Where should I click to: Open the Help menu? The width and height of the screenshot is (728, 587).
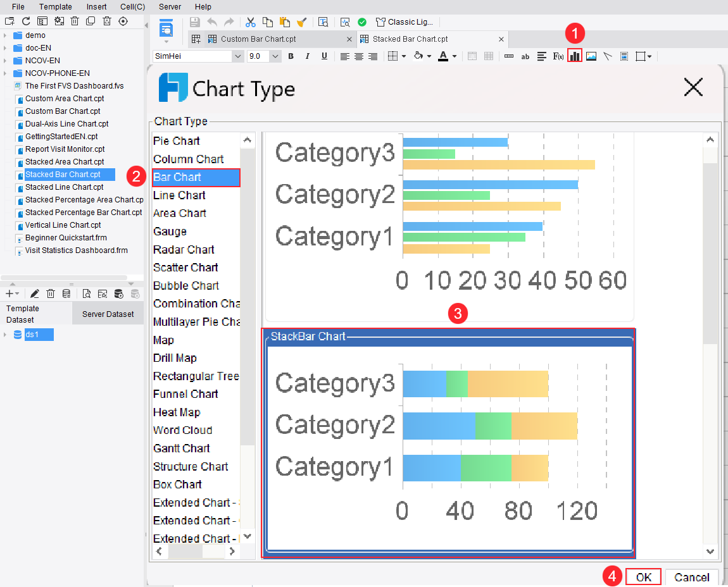[x=203, y=6]
